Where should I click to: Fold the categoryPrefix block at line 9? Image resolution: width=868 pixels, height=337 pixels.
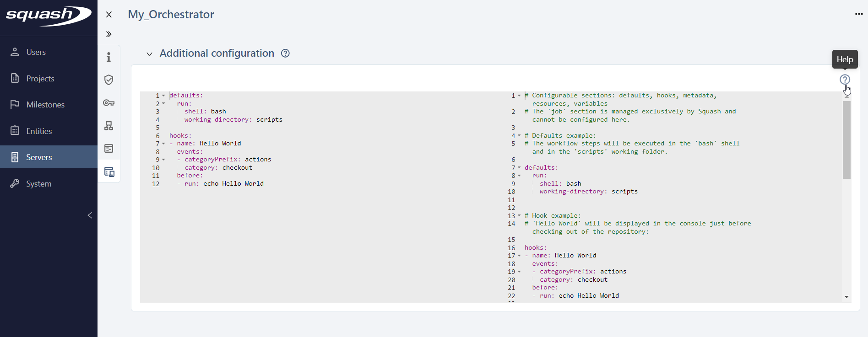pos(163,160)
